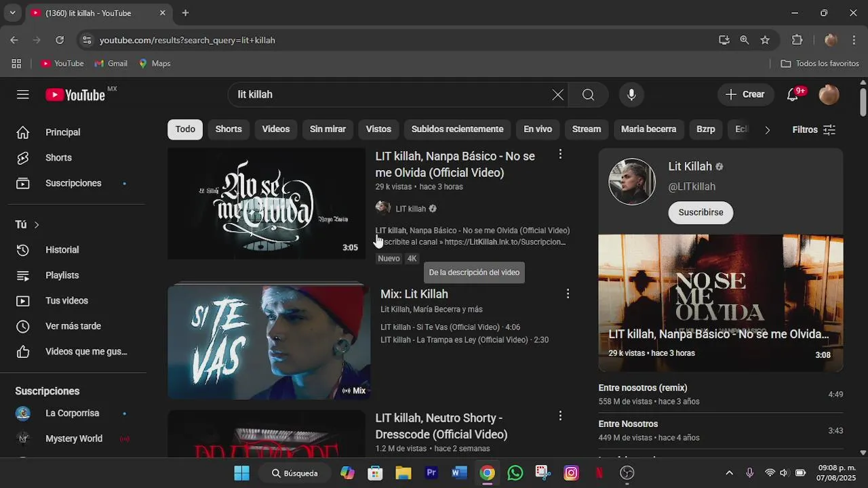Select the Stream filter chip

click(x=587, y=129)
